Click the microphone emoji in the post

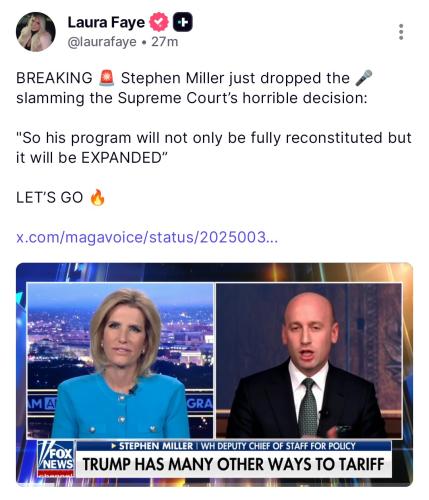click(x=363, y=78)
